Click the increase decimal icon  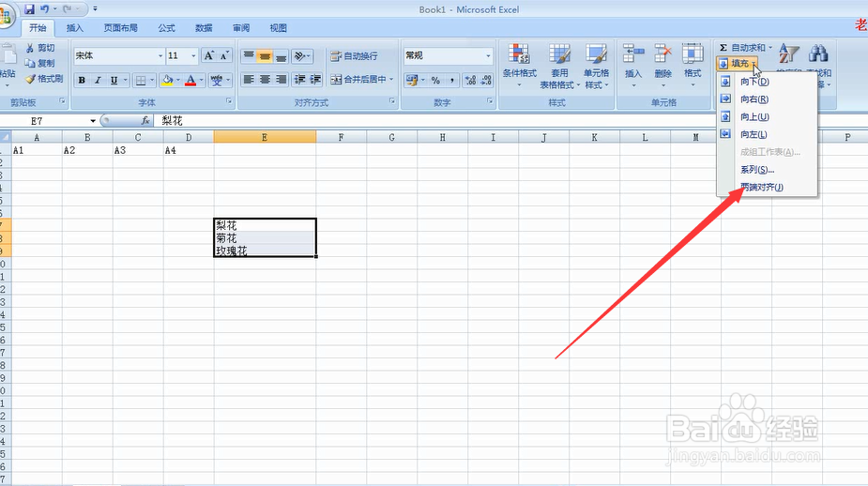click(470, 81)
